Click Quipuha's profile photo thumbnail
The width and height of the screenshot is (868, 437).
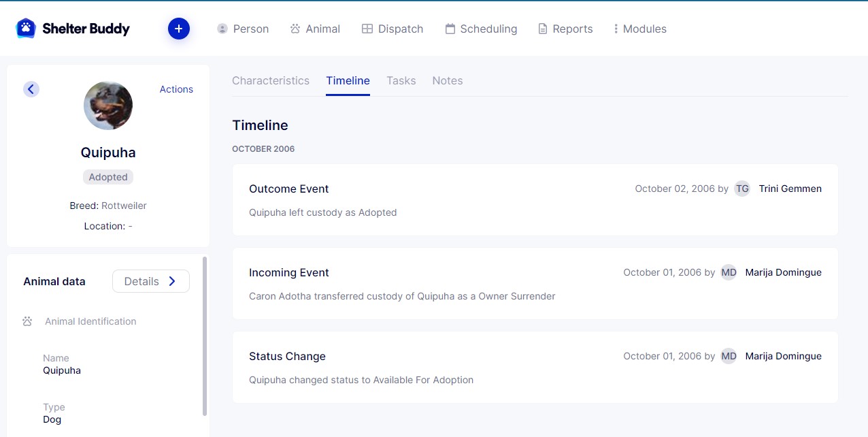107,106
